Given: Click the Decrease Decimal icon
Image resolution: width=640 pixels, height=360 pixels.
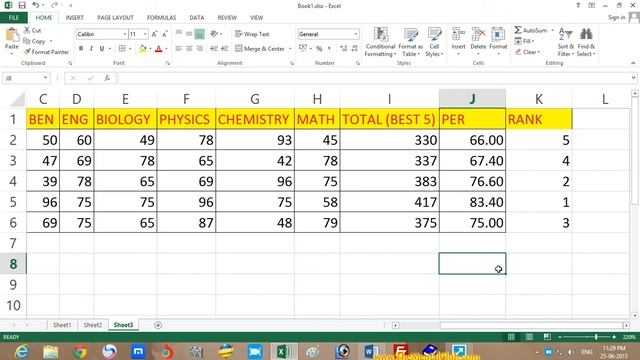Looking at the screenshot, I should 354,49.
